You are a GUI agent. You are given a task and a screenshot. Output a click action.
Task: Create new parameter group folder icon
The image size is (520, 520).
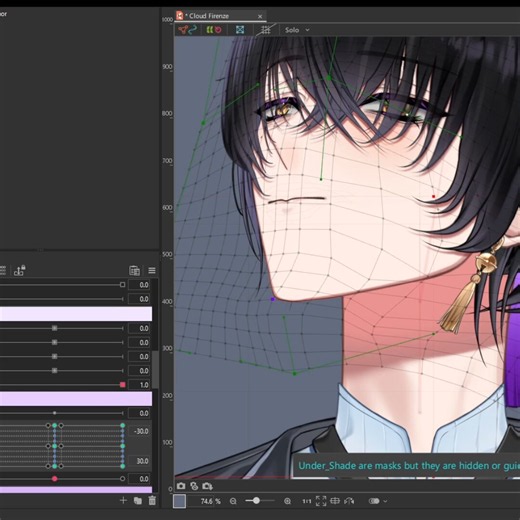click(x=138, y=501)
